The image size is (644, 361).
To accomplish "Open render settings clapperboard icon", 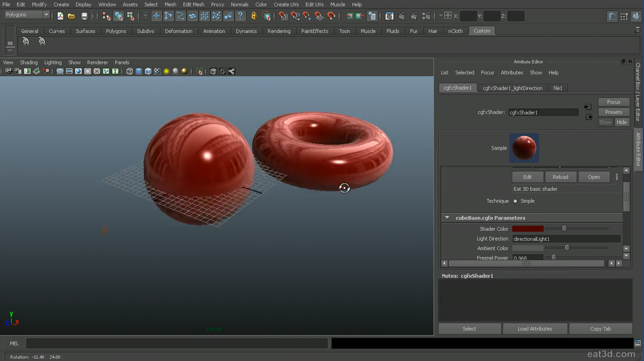I will (x=426, y=16).
